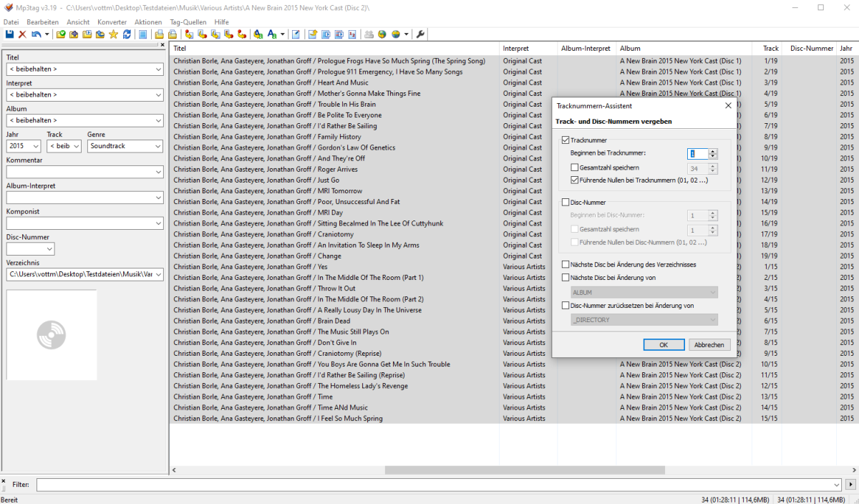The height and width of the screenshot is (504, 859).
Task: Click the Actions Quick icon with blue A
Action: tap(272, 34)
